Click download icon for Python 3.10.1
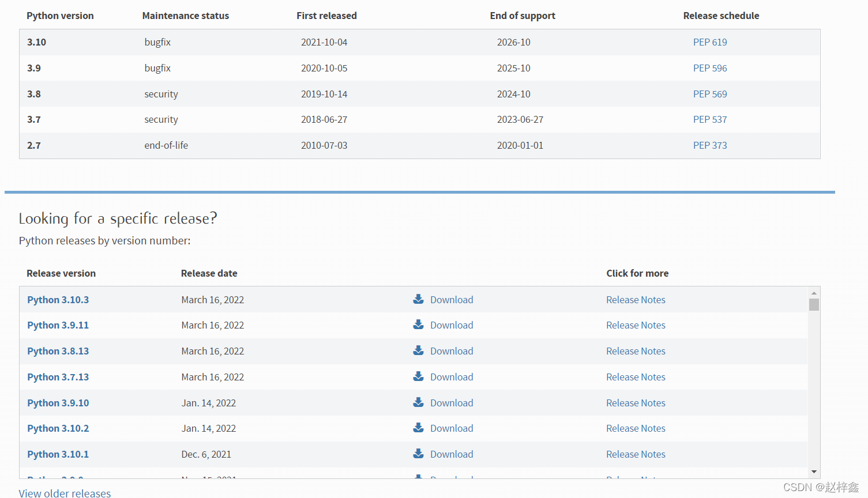 coord(418,454)
